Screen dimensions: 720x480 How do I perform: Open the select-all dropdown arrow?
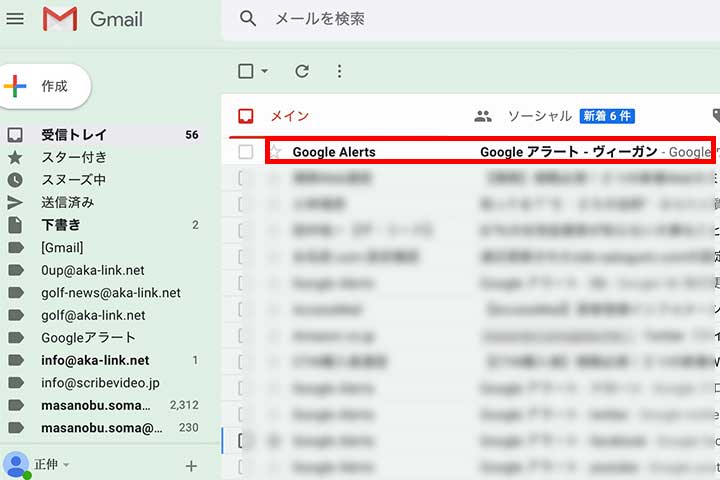pyautogui.click(x=264, y=71)
